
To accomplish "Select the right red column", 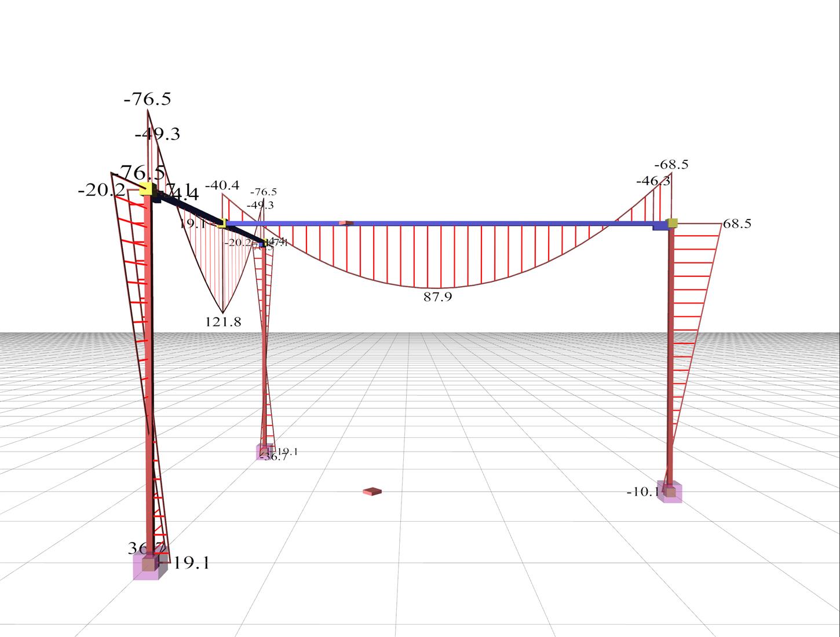I will 671,359.
